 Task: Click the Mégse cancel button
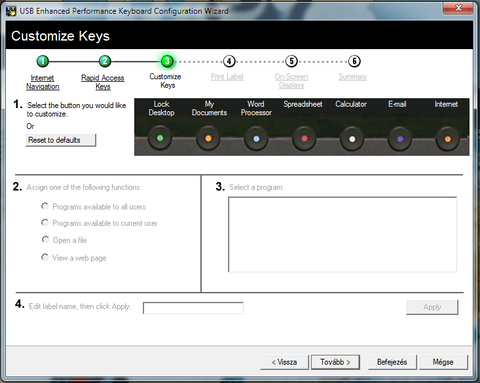point(443,362)
